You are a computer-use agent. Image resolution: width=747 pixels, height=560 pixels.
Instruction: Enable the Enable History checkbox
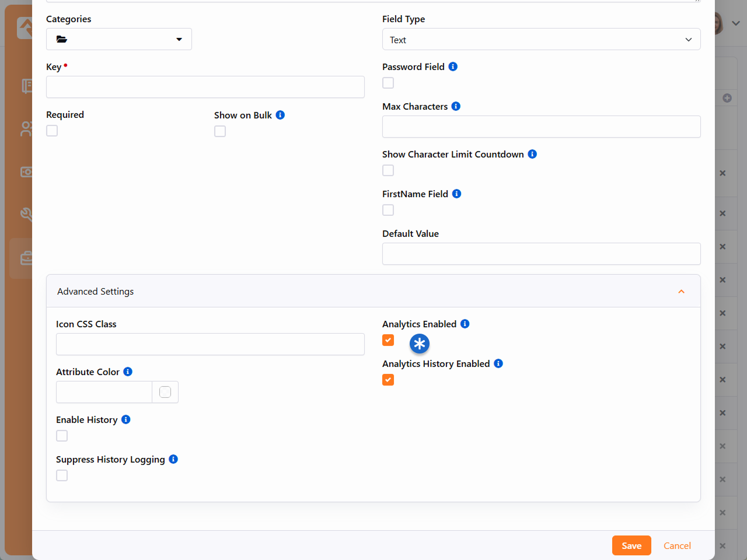[62, 436]
